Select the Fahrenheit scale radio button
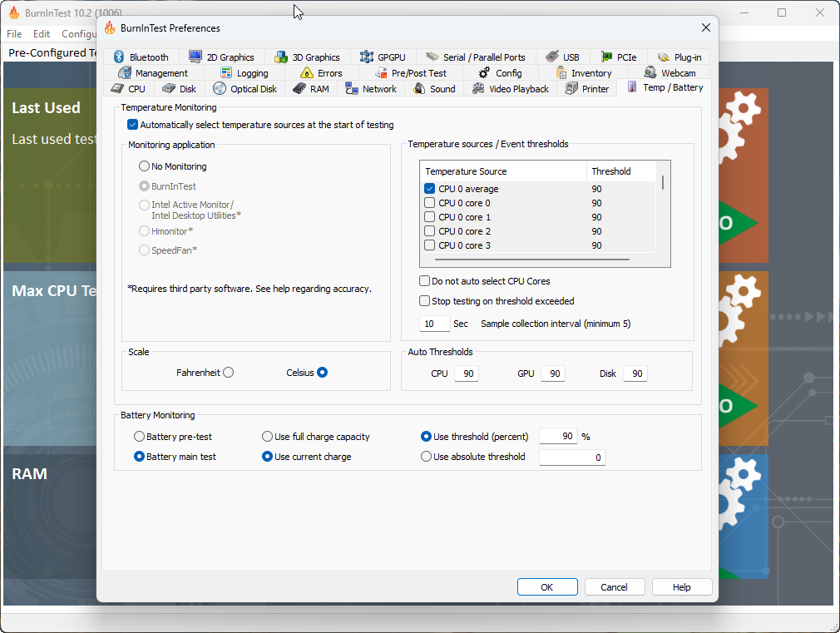This screenshot has width=840, height=633. click(228, 373)
